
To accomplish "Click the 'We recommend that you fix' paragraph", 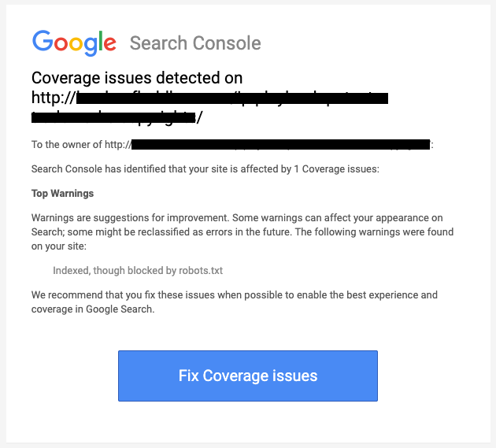I will point(235,302).
